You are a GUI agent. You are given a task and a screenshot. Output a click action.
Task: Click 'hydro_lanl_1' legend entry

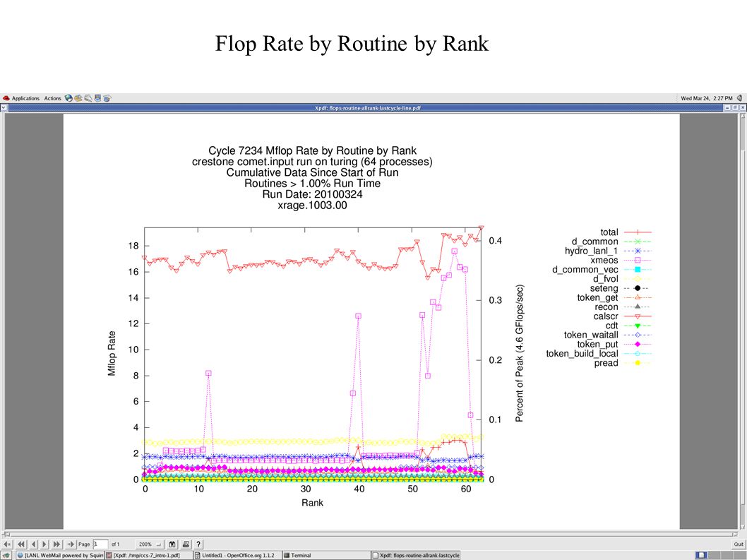608,251
